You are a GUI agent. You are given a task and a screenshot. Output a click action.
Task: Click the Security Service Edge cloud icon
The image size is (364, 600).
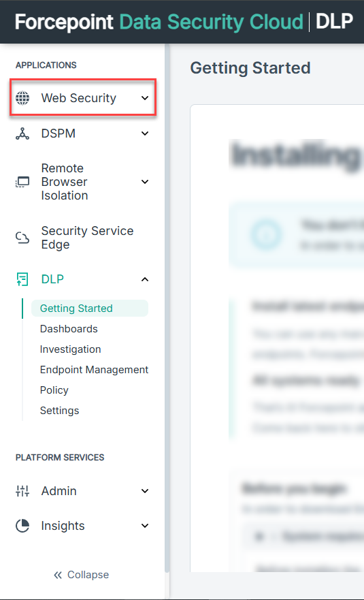(x=22, y=238)
